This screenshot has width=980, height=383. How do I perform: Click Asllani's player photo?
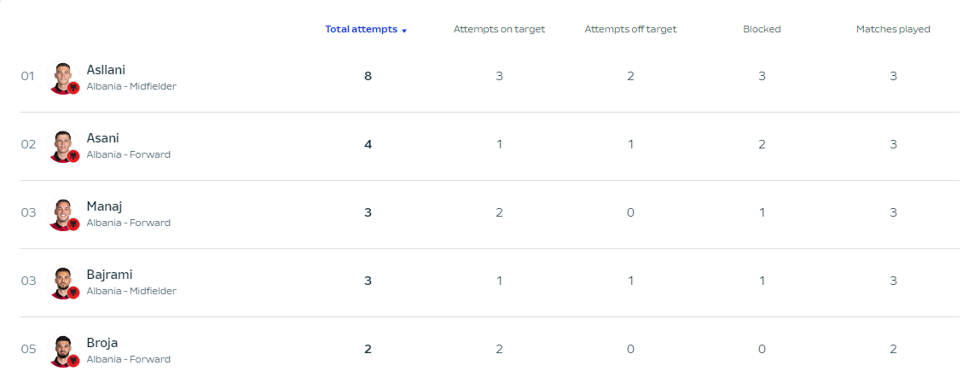tap(61, 75)
